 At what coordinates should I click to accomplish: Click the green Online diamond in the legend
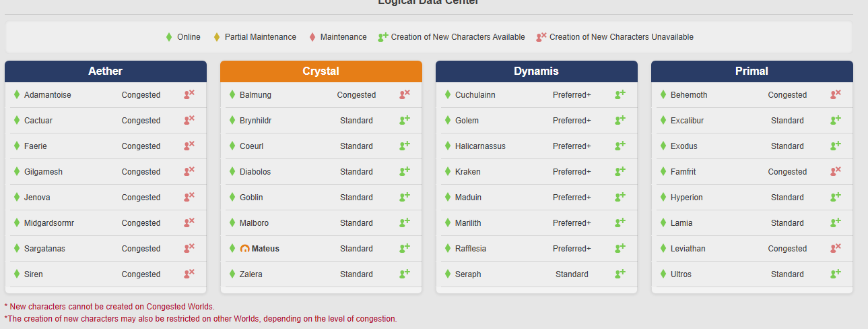pos(169,37)
